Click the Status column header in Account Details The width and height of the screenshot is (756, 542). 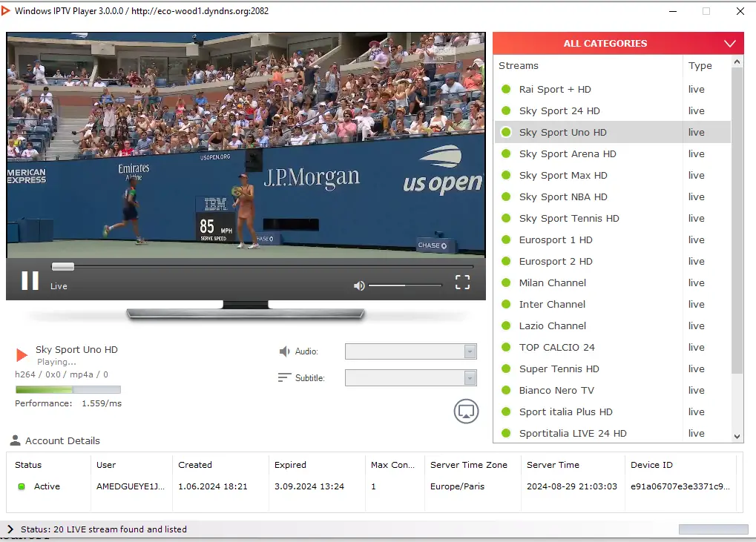coord(28,465)
